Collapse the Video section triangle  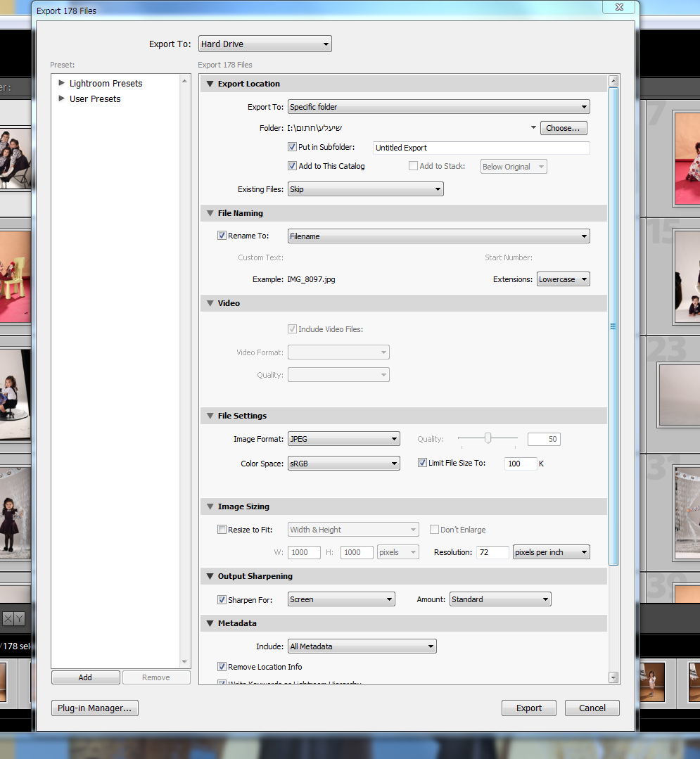(210, 303)
